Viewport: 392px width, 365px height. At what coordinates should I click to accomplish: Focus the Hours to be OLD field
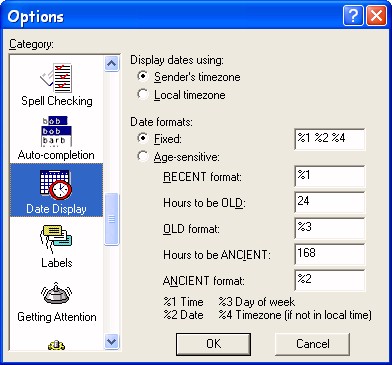click(x=330, y=202)
